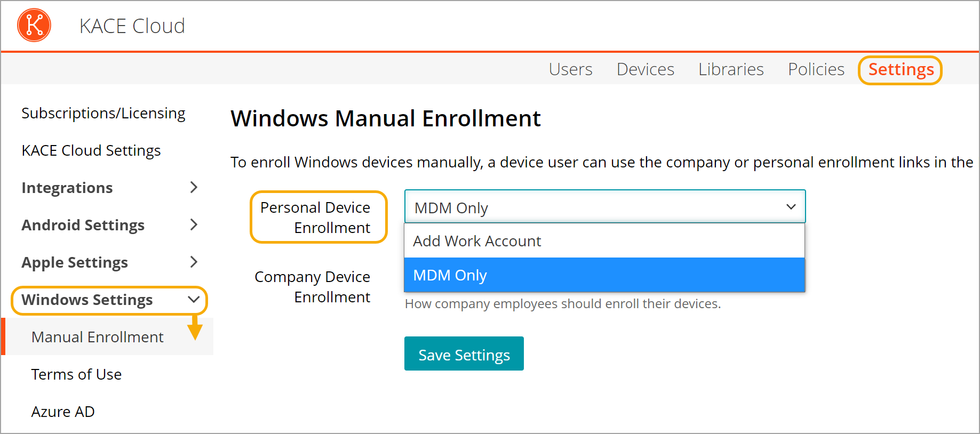Open Terms of Use sidebar item
The width and height of the screenshot is (980, 434).
(76, 374)
